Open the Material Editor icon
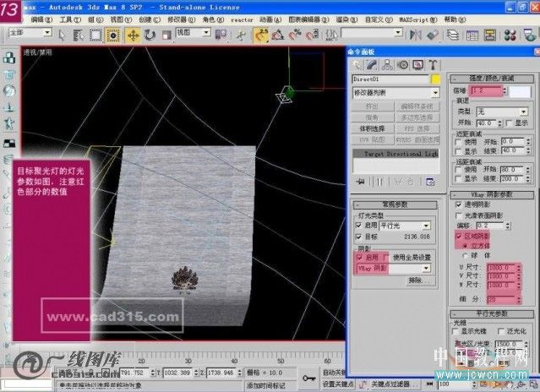 coord(510,35)
